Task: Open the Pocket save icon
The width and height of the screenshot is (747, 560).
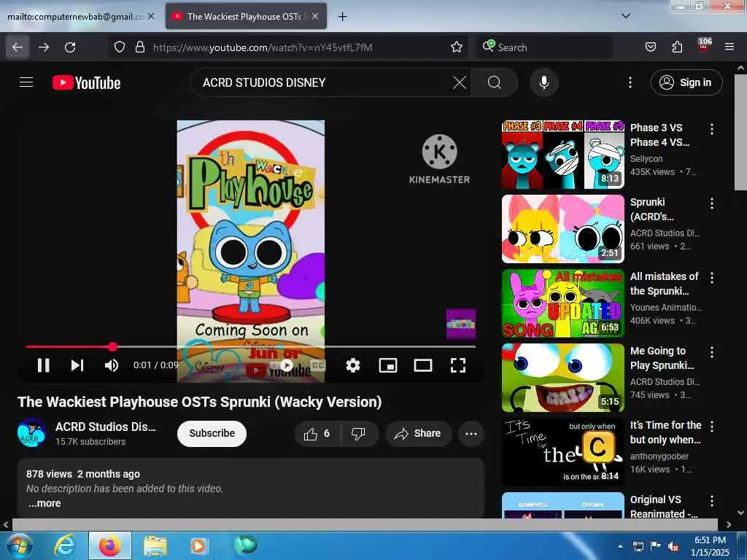Action: tap(650, 47)
